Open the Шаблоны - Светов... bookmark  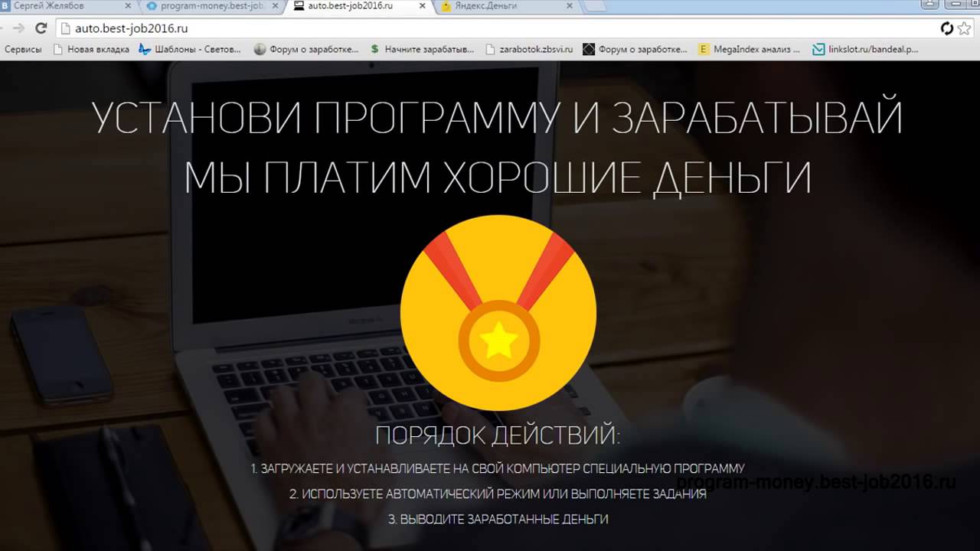(190, 49)
